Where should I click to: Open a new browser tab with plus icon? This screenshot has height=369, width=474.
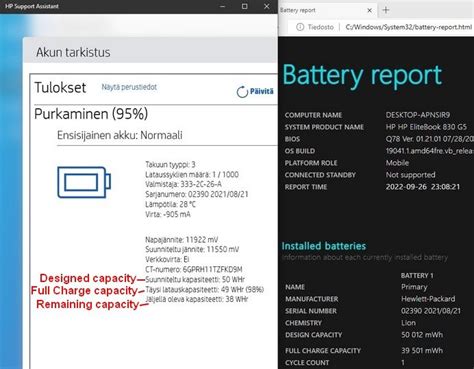(x=386, y=10)
